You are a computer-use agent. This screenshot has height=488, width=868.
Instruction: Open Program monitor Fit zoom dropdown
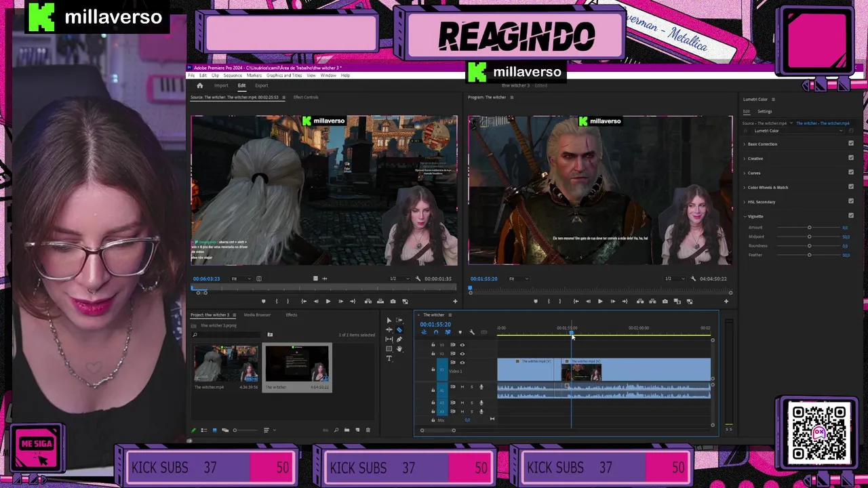pos(519,279)
